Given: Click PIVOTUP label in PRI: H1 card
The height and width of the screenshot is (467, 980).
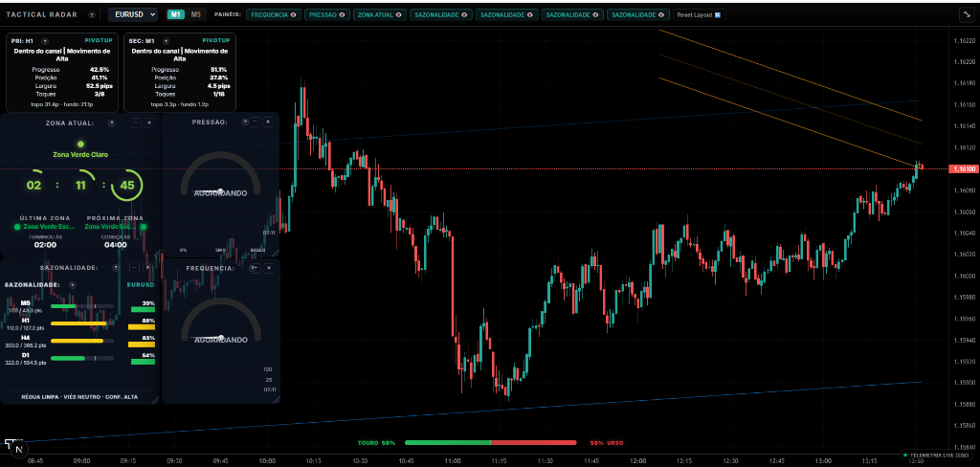Looking at the screenshot, I should click(x=97, y=40).
